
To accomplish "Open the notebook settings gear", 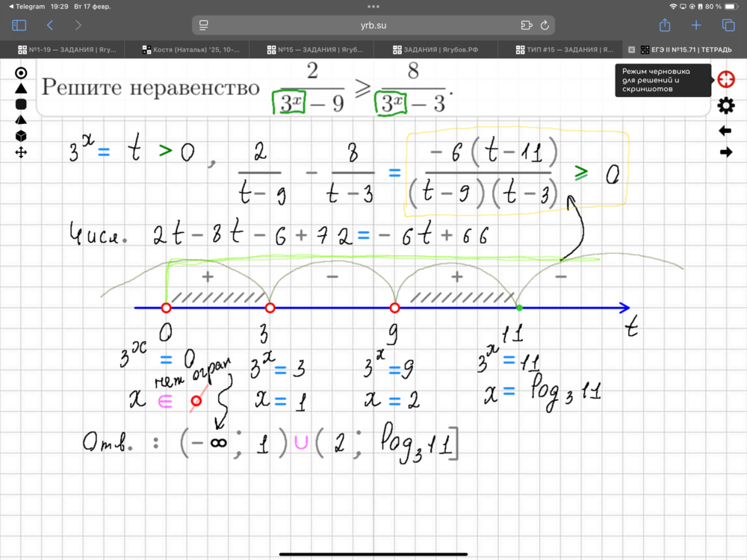I will (x=725, y=106).
